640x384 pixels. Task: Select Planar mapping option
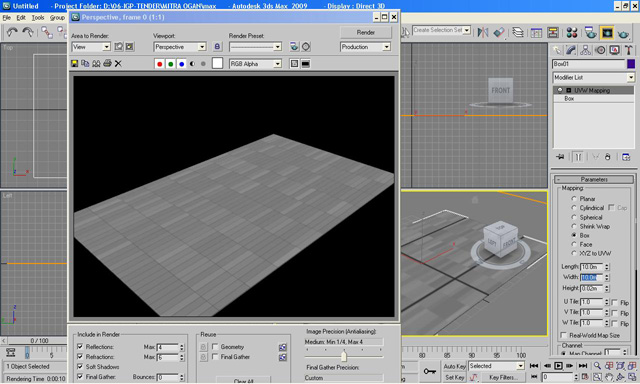574,199
